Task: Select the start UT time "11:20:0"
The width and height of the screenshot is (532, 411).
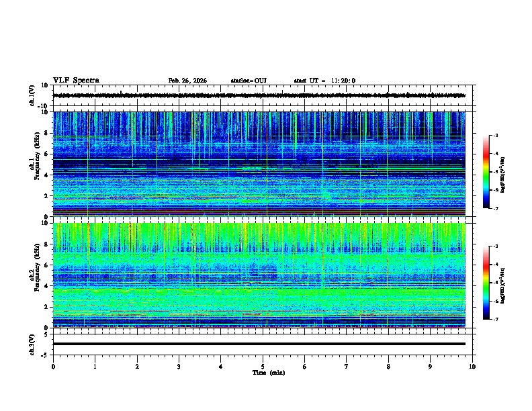Action: point(343,81)
